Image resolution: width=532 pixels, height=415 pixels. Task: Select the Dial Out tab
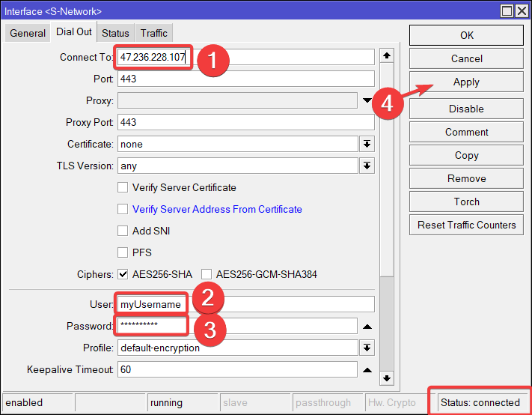pyautogui.click(x=73, y=32)
